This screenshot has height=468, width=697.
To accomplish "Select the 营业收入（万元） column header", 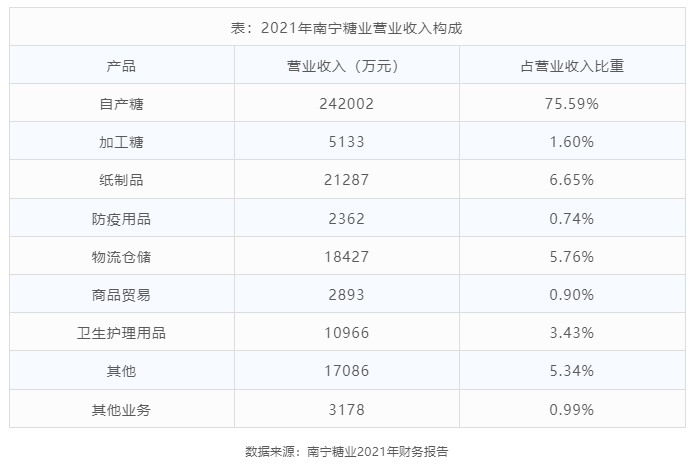I will (346, 66).
